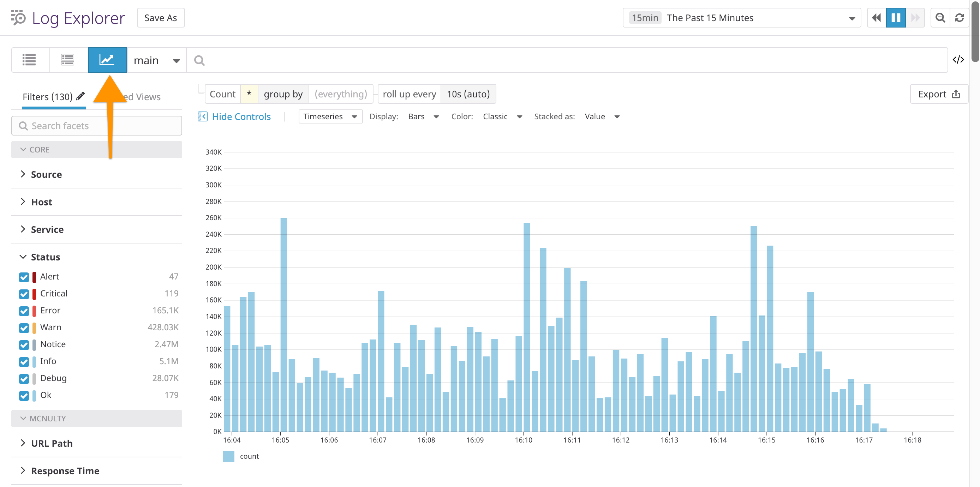Click the count legend color swatch
980x487 pixels.
[x=228, y=456]
